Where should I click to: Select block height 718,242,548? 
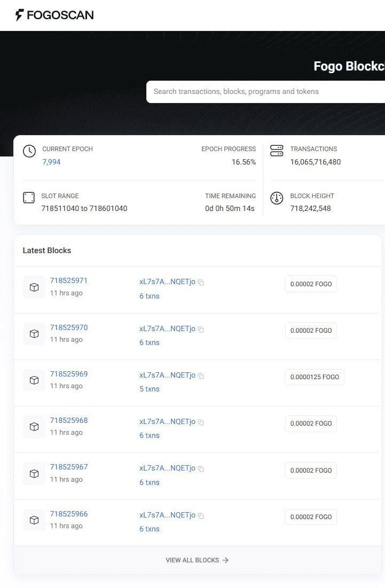pos(310,208)
